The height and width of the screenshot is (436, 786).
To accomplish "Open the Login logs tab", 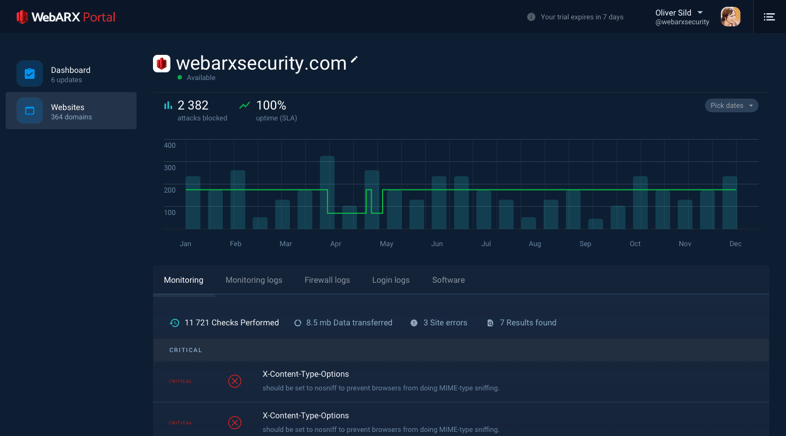I will (390, 280).
